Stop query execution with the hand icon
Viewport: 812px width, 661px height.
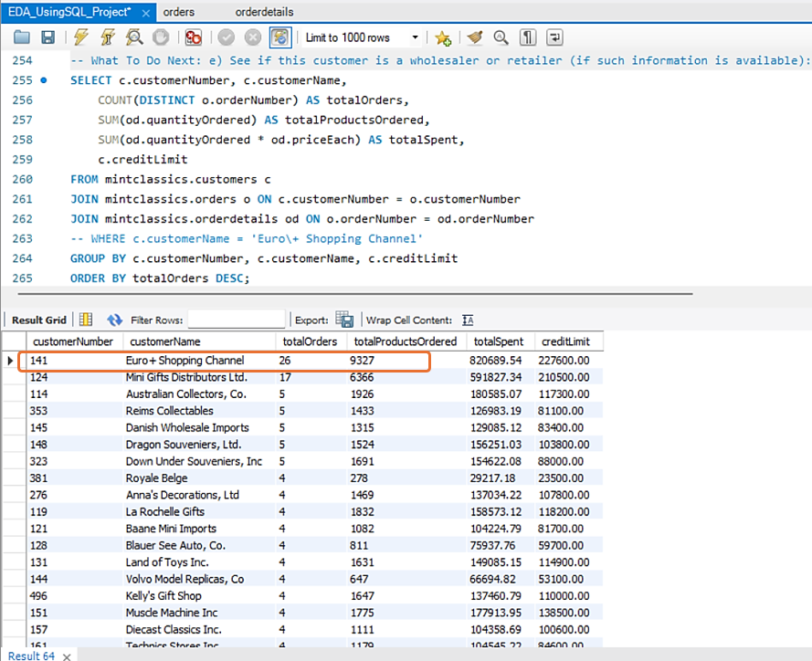[x=161, y=37]
